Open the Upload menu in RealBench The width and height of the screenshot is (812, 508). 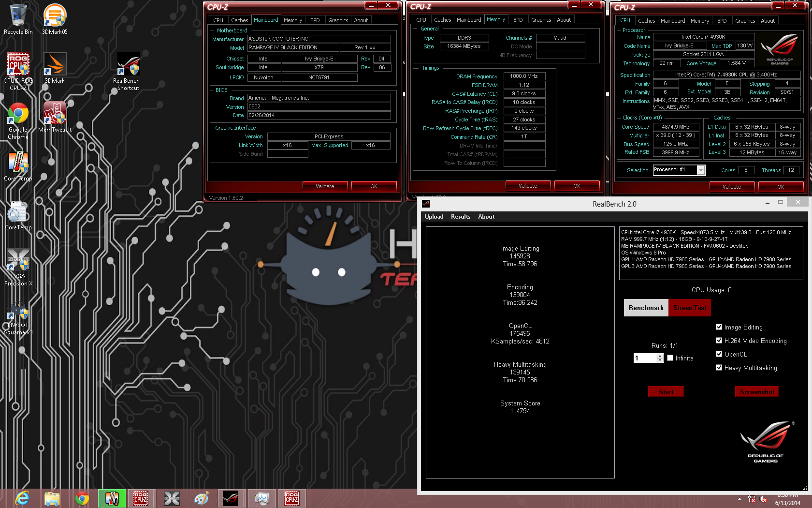pos(434,217)
